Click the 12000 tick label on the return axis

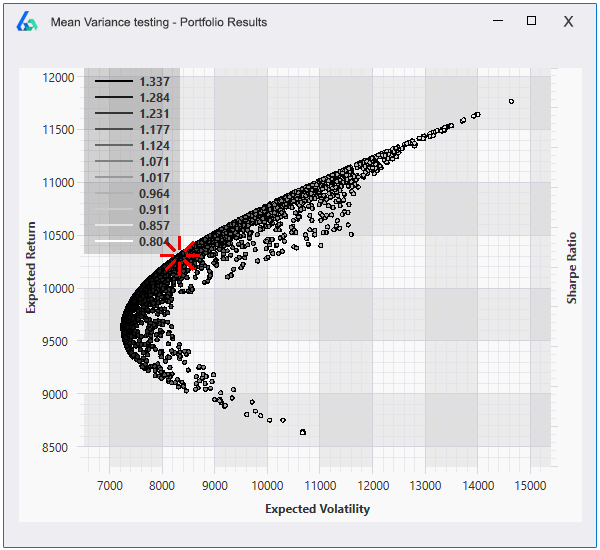(x=58, y=78)
